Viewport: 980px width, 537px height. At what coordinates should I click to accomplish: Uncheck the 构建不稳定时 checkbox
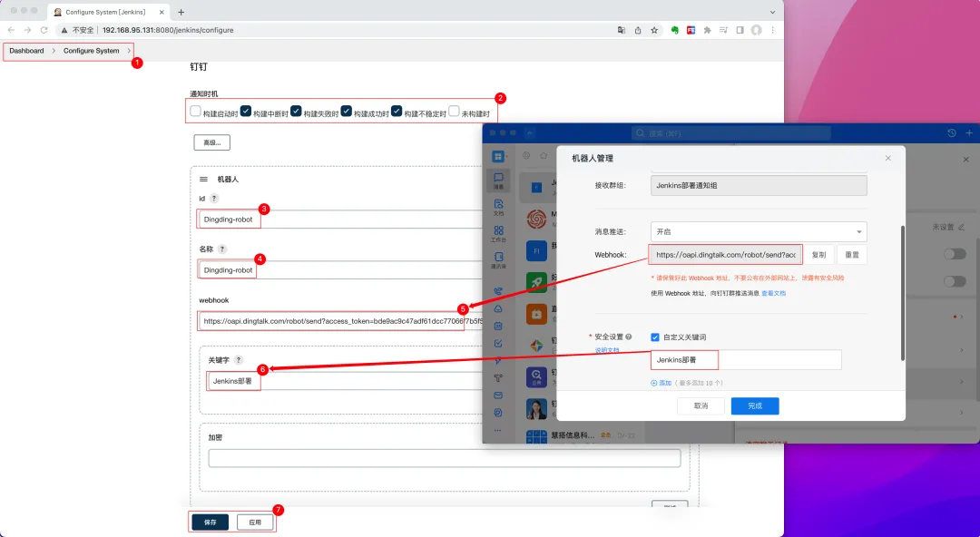tap(397, 112)
